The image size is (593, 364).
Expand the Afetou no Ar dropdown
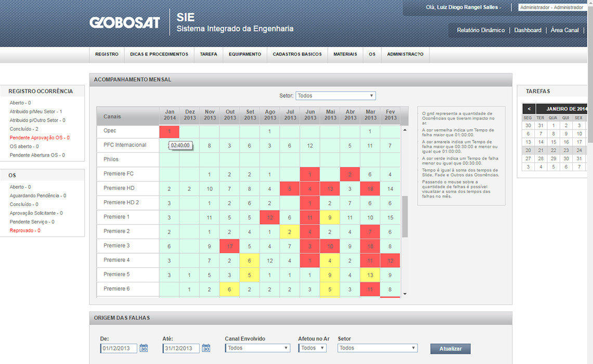click(x=313, y=348)
